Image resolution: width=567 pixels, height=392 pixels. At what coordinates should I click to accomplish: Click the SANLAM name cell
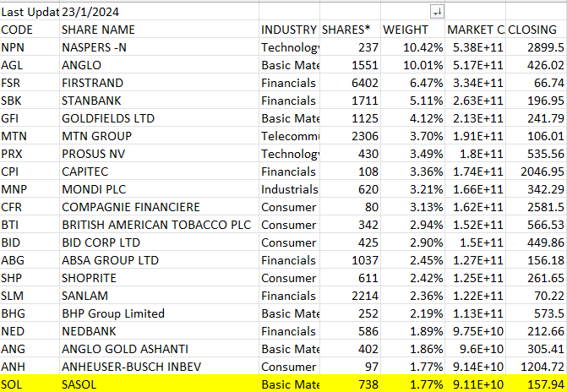click(159, 296)
